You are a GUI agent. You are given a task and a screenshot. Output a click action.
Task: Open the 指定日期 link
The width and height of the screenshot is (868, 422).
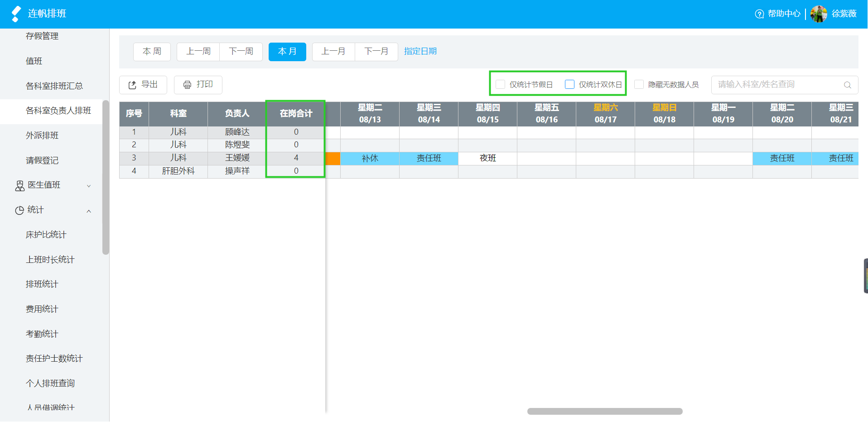click(x=420, y=51)
